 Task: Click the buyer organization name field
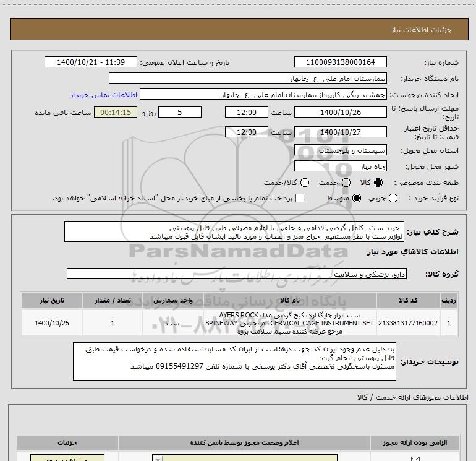248,78
